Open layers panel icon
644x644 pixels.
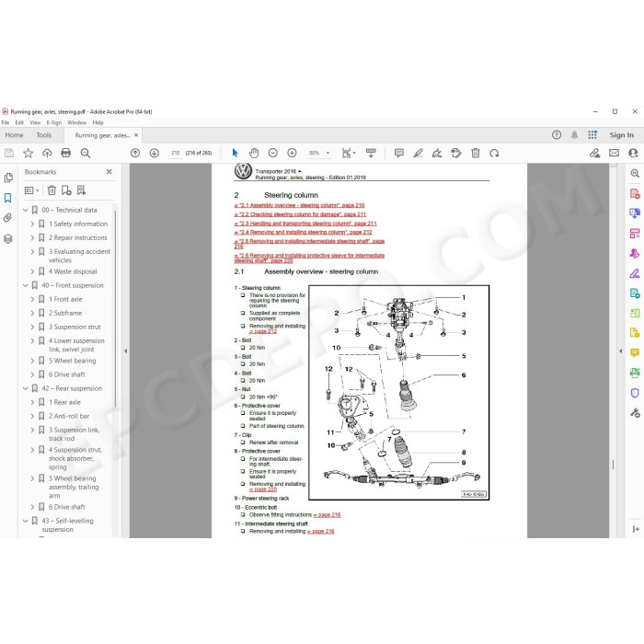7,238
